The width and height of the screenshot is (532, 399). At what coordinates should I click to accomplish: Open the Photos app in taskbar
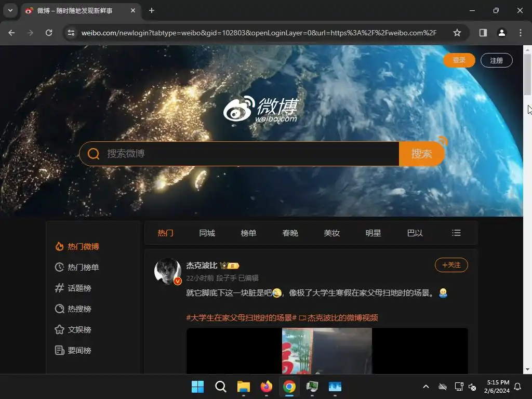335,387
